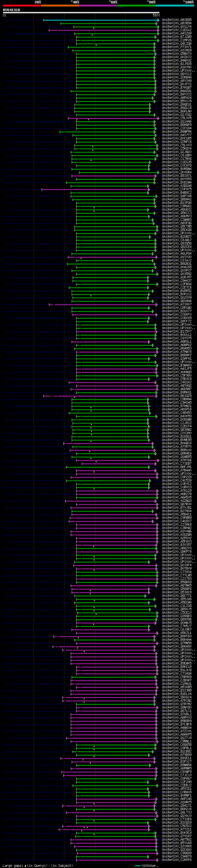Select hit label UniRef100_B5Y168
This screenshot has height=868, width=197.
coord(177,843)
